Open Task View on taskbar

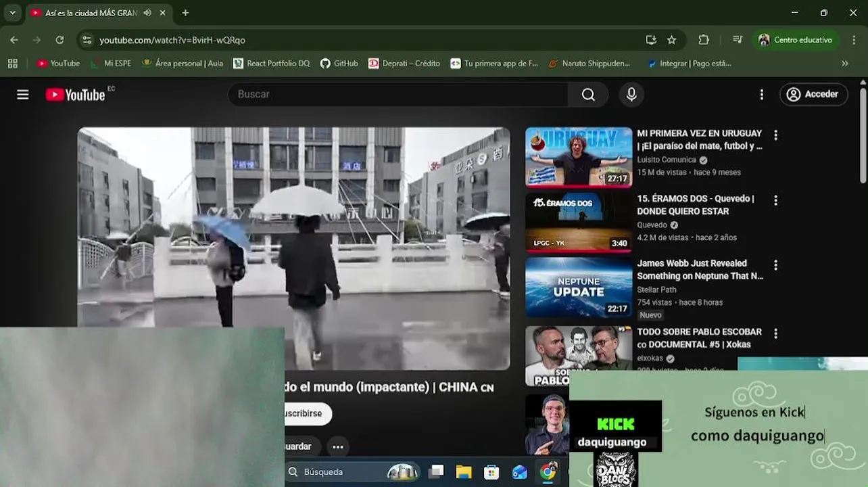pos(437,471)
